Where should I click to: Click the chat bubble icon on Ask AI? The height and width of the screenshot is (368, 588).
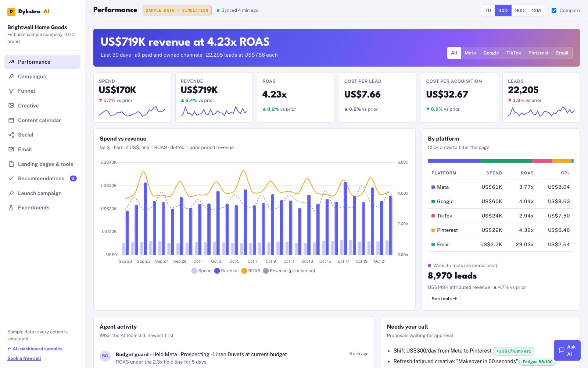click(x=562, y=350)
